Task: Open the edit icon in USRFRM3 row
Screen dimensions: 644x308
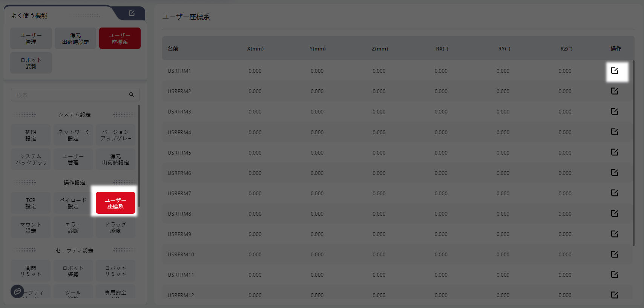Action: [x=614, y=112]
